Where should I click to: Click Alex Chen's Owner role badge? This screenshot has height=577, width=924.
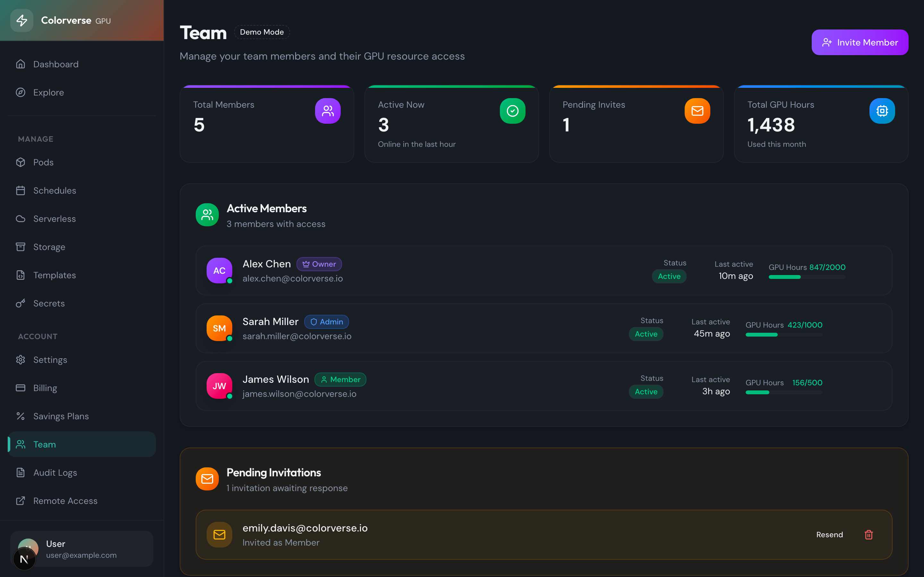tap(319, 264)
